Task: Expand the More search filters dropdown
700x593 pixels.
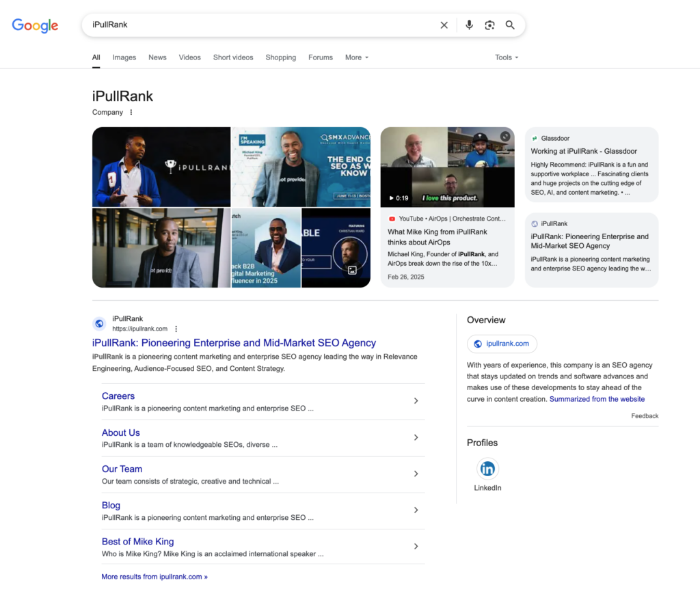Action: [356, 57]
